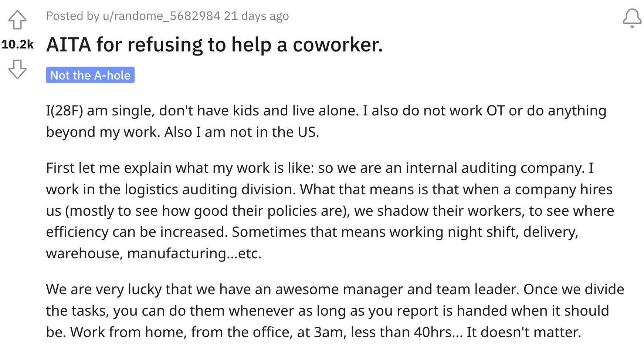Click the notification bell icon for this post
Screen dimensions: 644x353
point(632,19)
